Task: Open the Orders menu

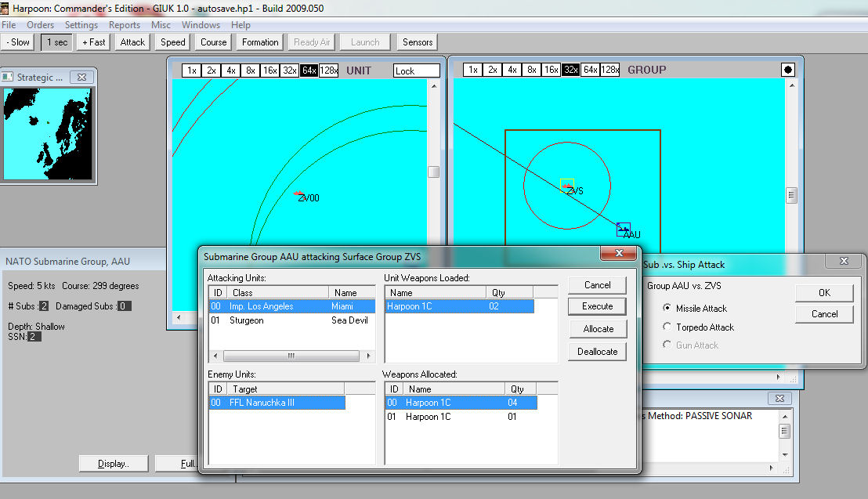Action: click(41, 25)
